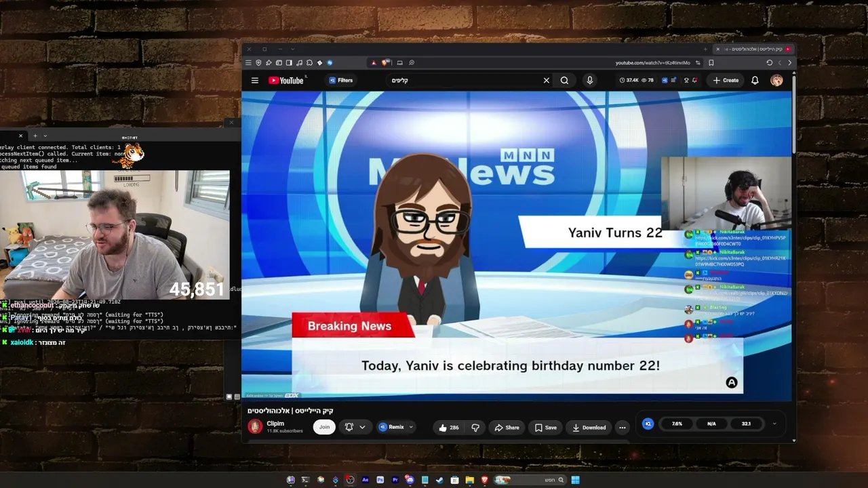Open the more actions ellipsis menu
Viewport: 868px width, 488px height.
(x=623, y=428)
